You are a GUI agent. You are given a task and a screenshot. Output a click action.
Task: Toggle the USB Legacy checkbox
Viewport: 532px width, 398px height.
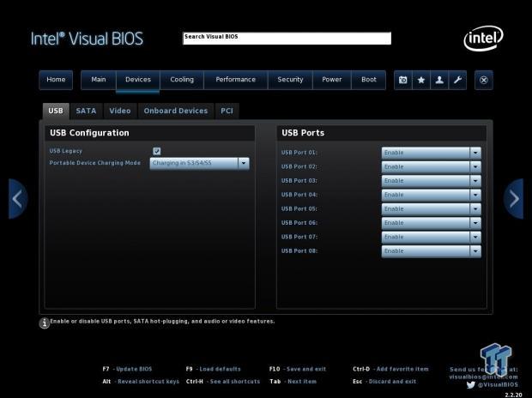pos(157,151)
